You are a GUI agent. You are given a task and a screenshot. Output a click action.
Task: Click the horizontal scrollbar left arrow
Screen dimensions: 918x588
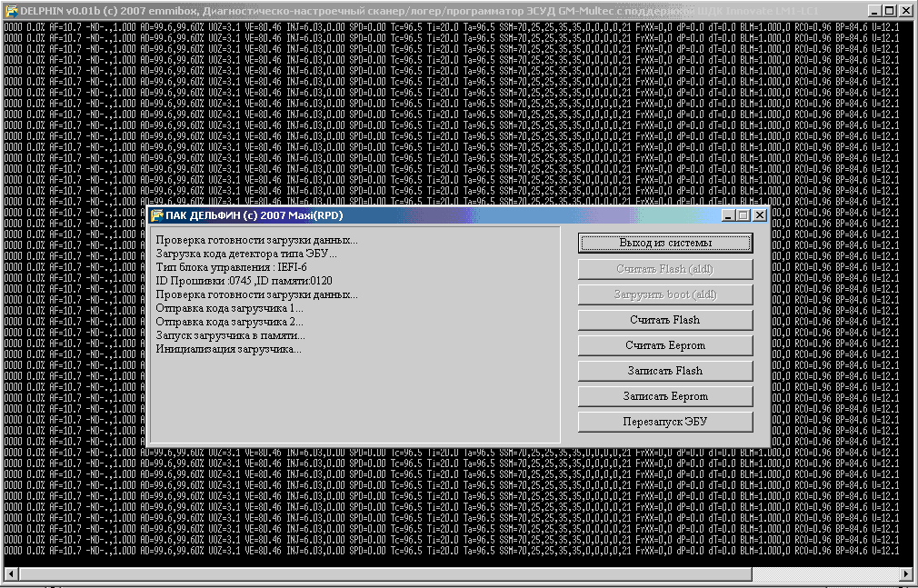point(11,574)
